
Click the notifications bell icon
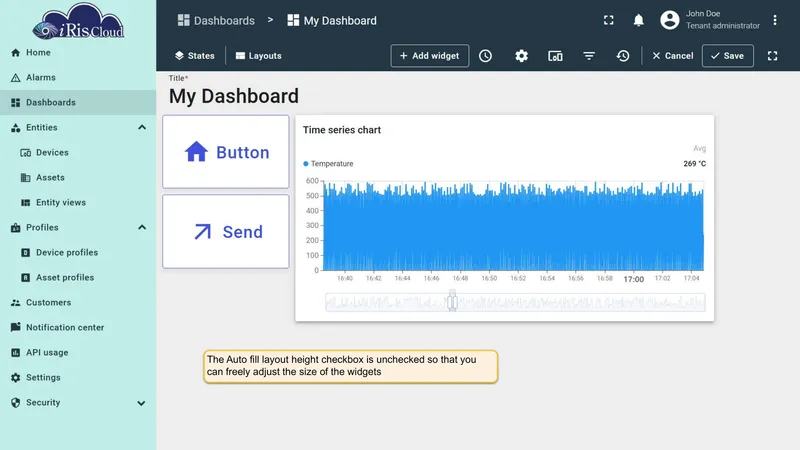pyautogui.click(x=638, y=20)
